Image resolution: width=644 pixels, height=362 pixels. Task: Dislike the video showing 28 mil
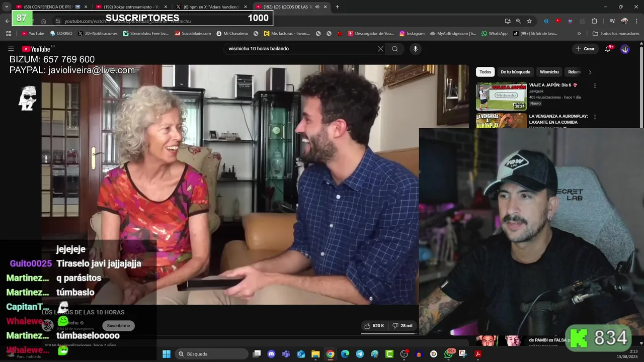point(402,326)
